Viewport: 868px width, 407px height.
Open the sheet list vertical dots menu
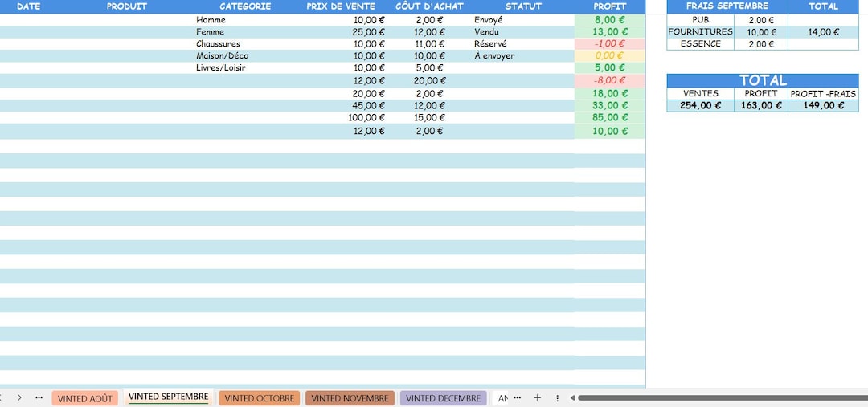point(557,397)
